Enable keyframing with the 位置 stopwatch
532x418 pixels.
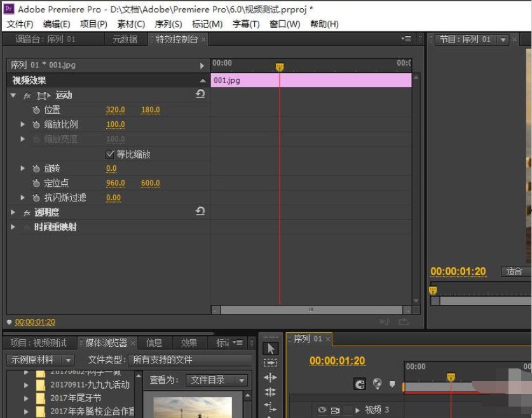[36, 109]
